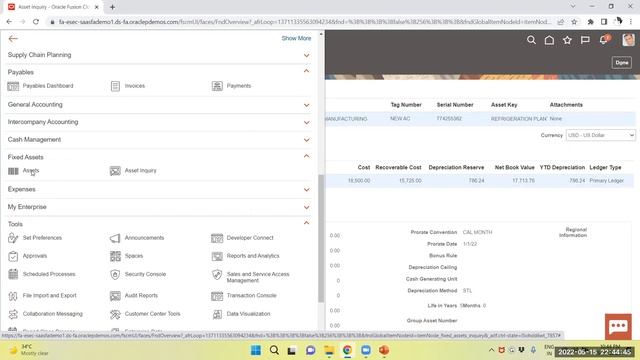Click Attachments column header
The image size is (640, 360).
point(566,105)
